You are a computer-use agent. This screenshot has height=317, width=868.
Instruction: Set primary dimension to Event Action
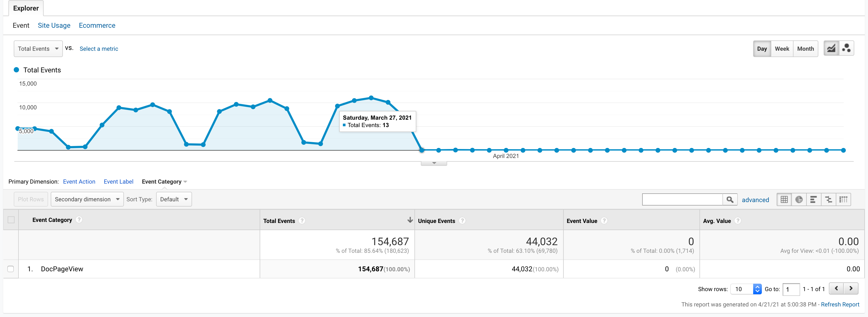click(x=79, y=181)
